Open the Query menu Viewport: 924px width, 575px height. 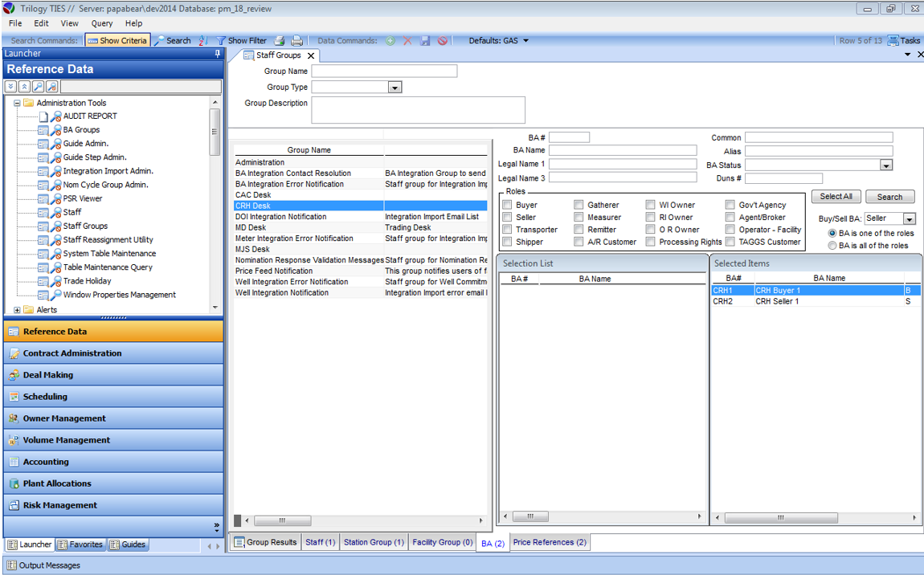click(102, 23)
